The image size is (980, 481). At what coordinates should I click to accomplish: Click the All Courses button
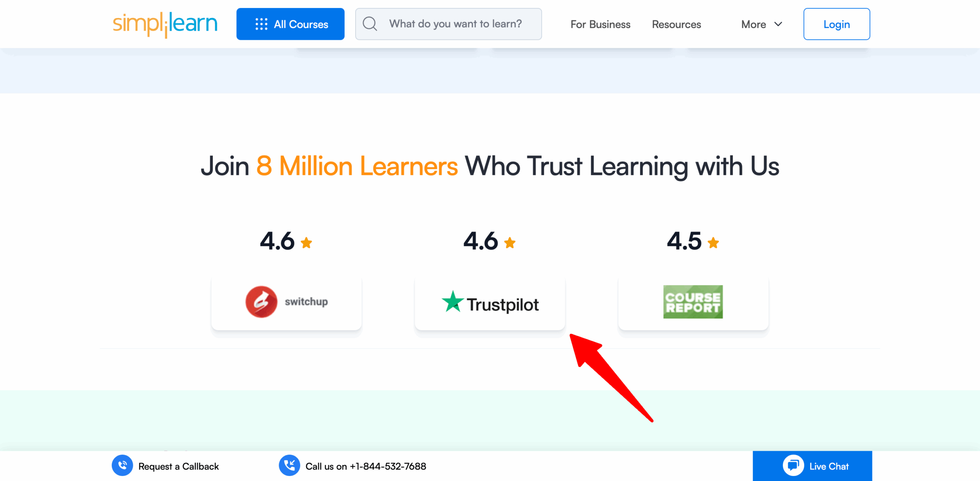[x=290, y=24]
